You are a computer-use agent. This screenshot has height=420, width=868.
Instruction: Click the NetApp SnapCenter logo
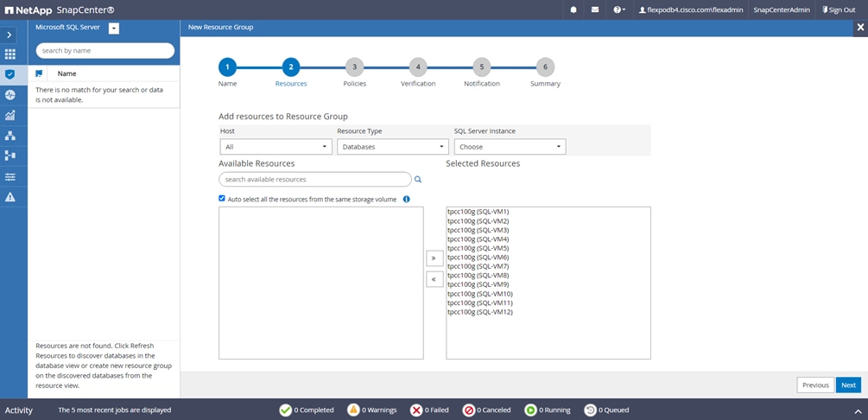60,10
